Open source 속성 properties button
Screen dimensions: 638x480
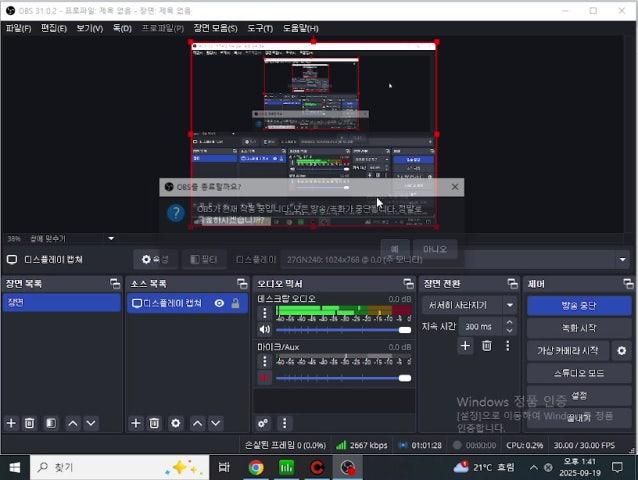click(x=155, y=259)
